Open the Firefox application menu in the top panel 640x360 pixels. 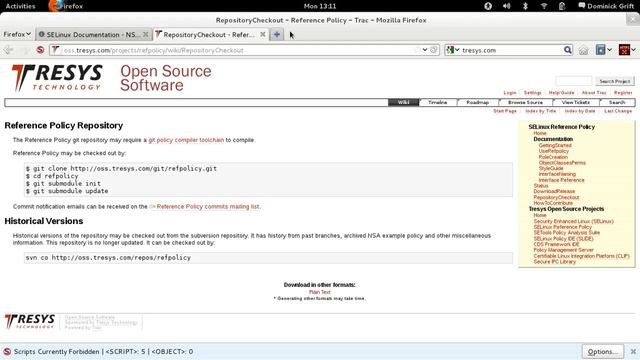(x=66, y=6)
